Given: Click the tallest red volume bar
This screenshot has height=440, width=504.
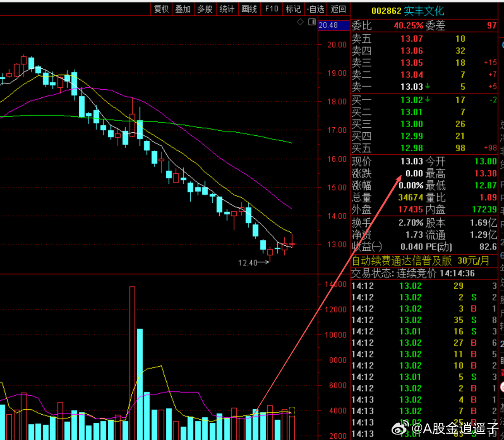Looking at the screenshot, I should 132,363.
